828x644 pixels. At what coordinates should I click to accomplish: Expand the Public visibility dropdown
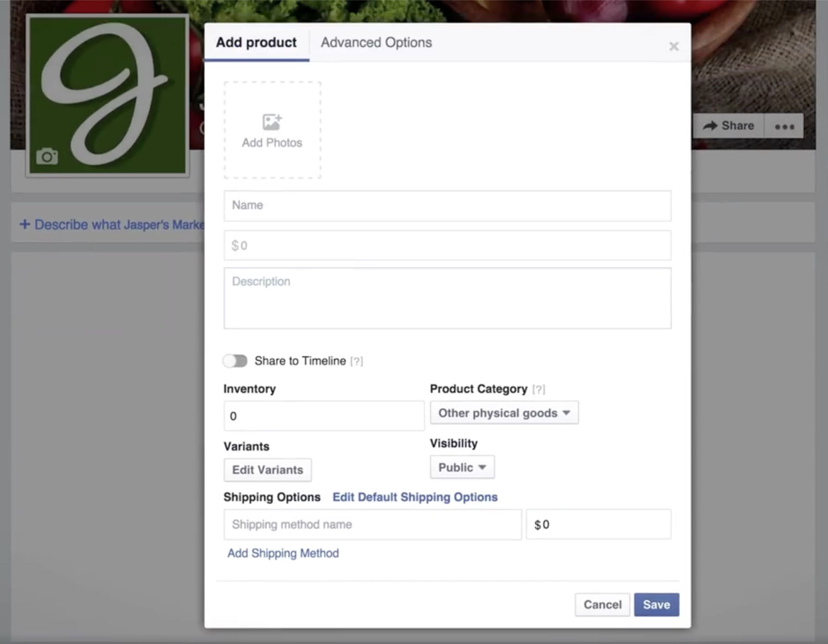coord(462,467)
